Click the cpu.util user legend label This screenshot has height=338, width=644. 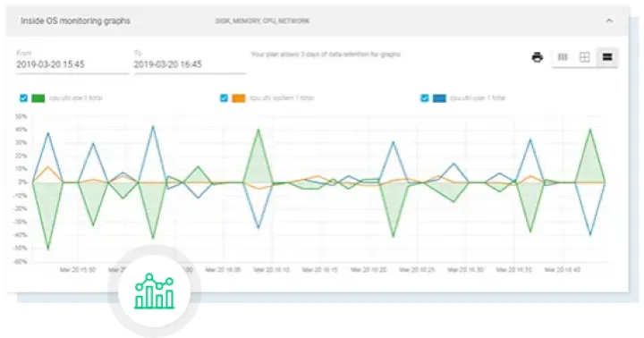point(478,98)
